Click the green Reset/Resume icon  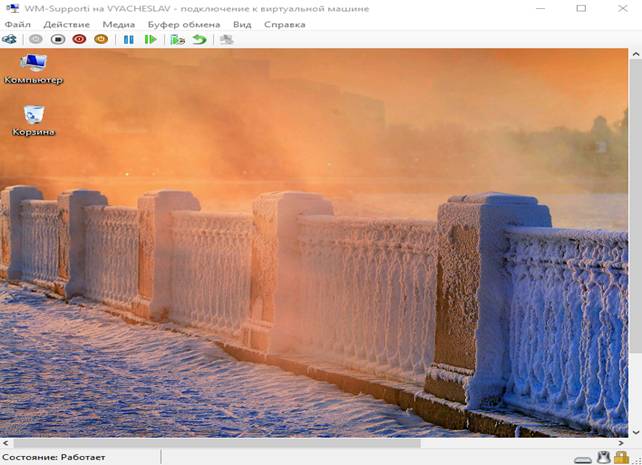[151, 40]
